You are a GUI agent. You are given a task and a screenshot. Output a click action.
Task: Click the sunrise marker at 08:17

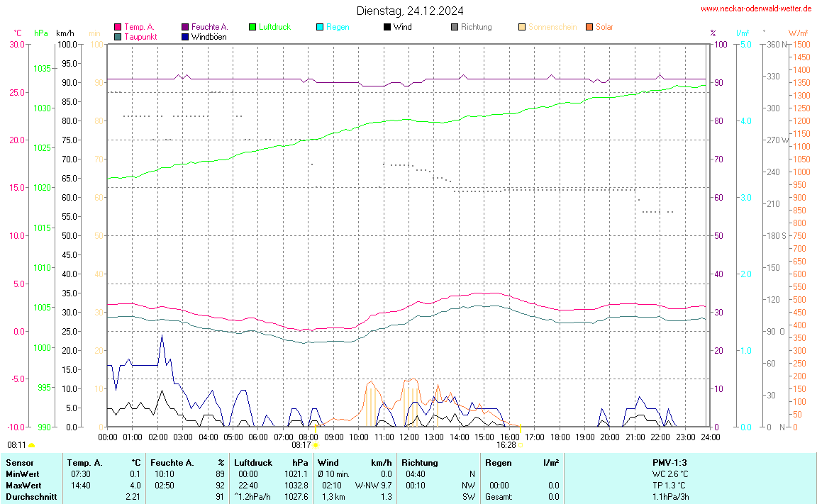315,445
